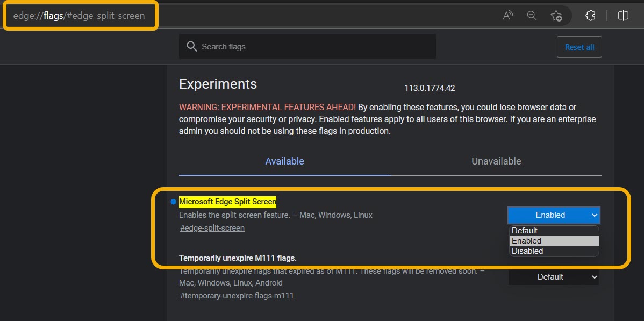The height and width of the screenshot is (321, 644).
Task: Choose the highlighted Enabled option
Action: point(526,240)
